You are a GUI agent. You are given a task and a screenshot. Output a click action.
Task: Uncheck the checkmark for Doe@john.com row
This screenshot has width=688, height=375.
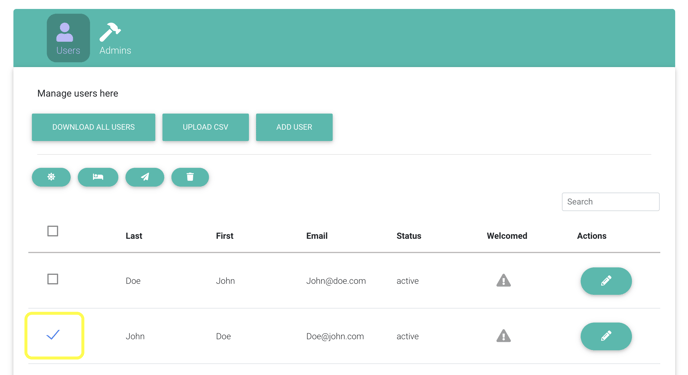pos(53,335)
